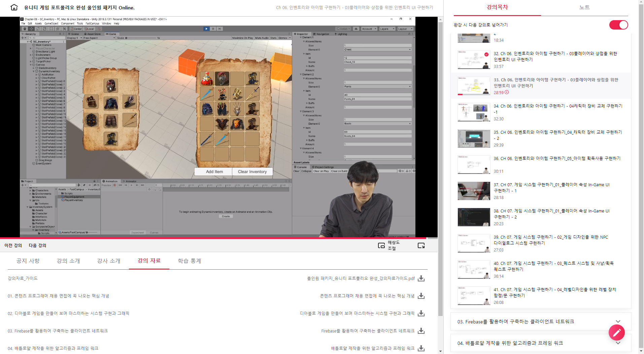Image resolution: width=644 pixels, height=354 pixels.
Task: Adjust the Game view Scale slider
Action: [141, 38]
